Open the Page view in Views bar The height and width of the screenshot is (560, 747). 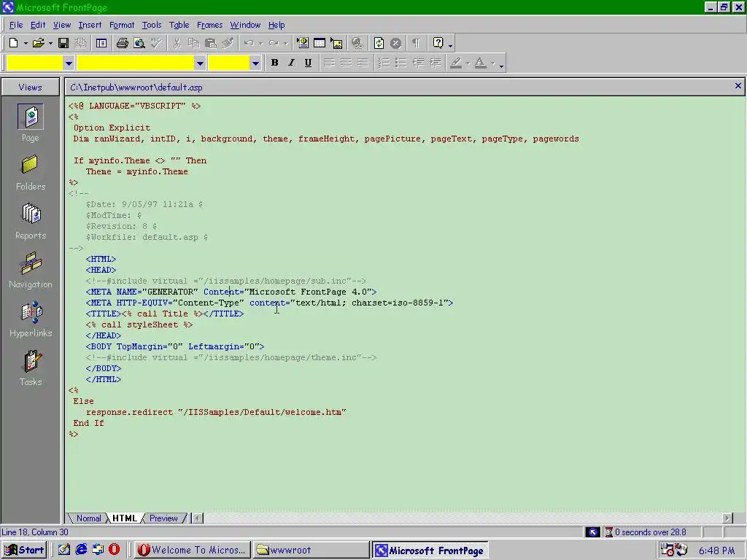coord(31,123)
